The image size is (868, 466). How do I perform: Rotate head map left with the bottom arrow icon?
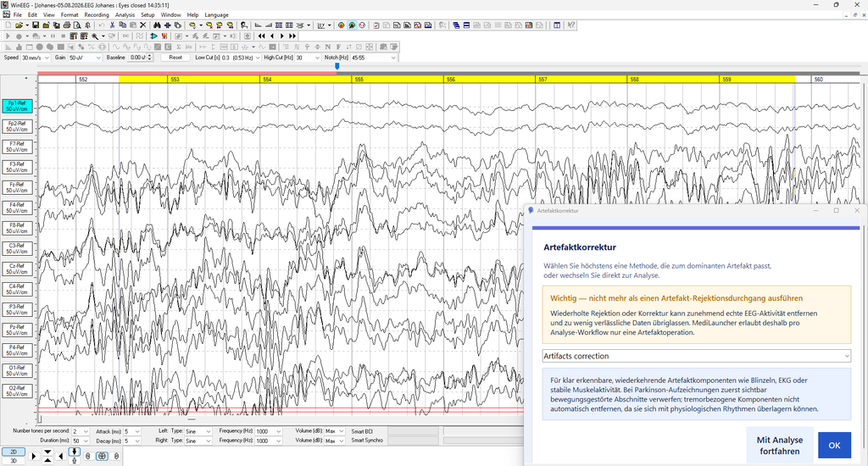(61, 456)
